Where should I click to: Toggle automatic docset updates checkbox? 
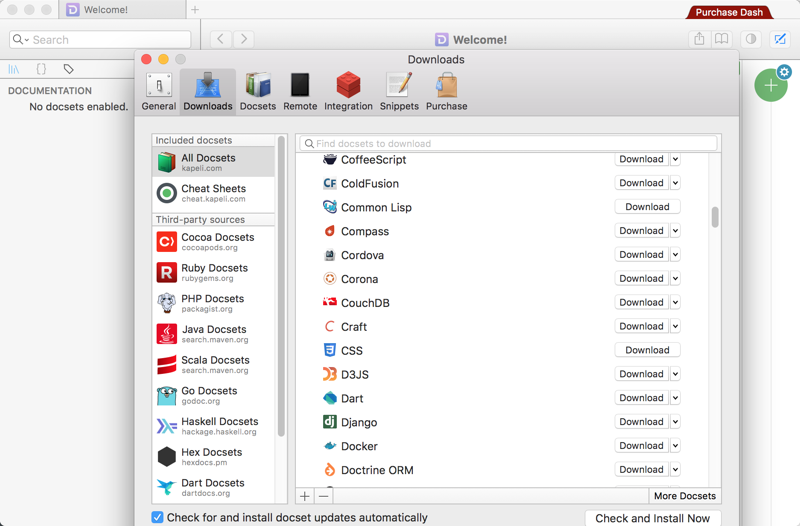[158, 517]
